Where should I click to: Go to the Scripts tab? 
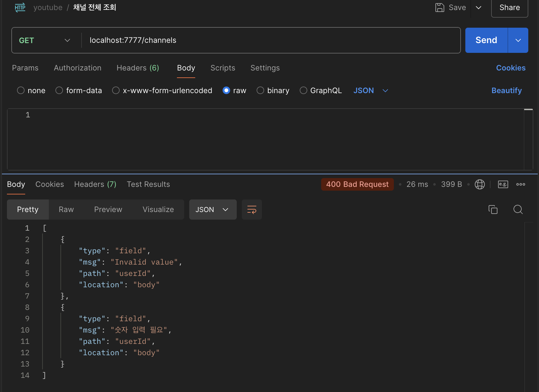point(223,68)
